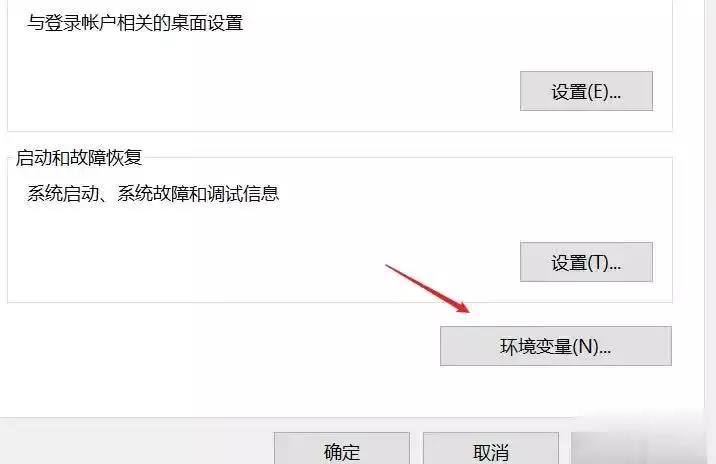Click the red arrowhead tip above 环境变量
The height and width of the screenshot is (464, 716).
click(x=467, y=311)
